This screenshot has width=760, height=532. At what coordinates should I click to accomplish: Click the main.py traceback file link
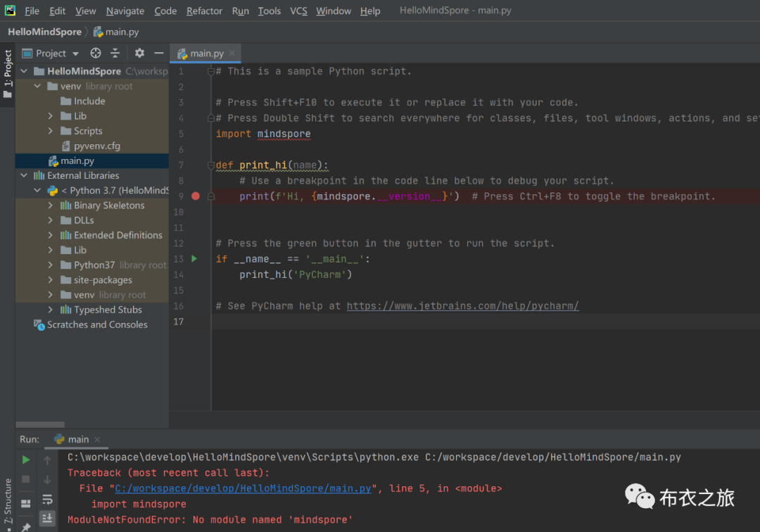point(243,488)
